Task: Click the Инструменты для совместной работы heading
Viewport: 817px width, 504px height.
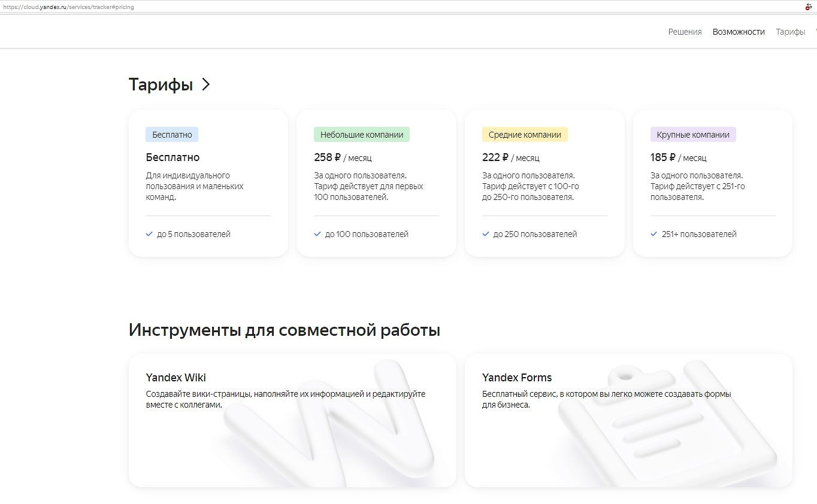Action: click(285, 330)
